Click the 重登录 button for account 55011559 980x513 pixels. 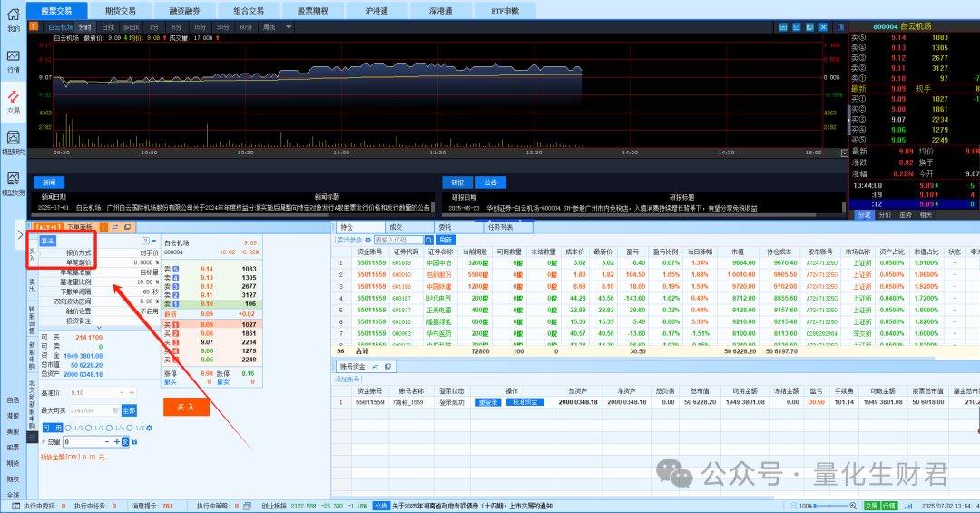click(488, 402)
